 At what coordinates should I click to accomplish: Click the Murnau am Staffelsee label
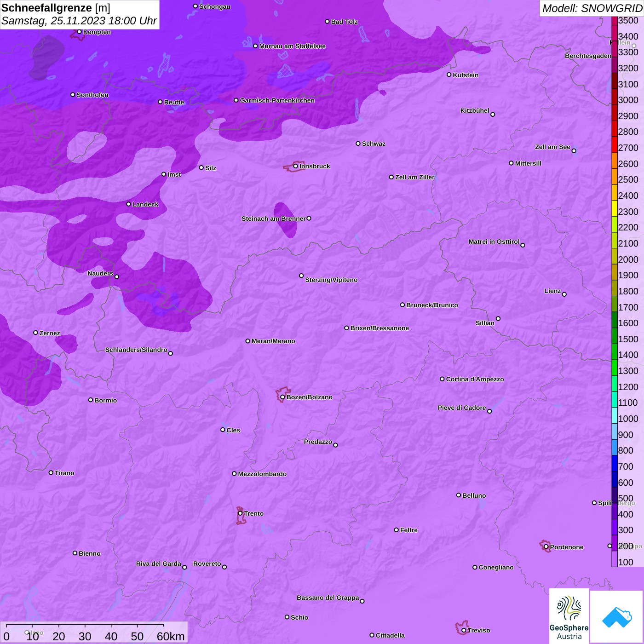(292, 46)
